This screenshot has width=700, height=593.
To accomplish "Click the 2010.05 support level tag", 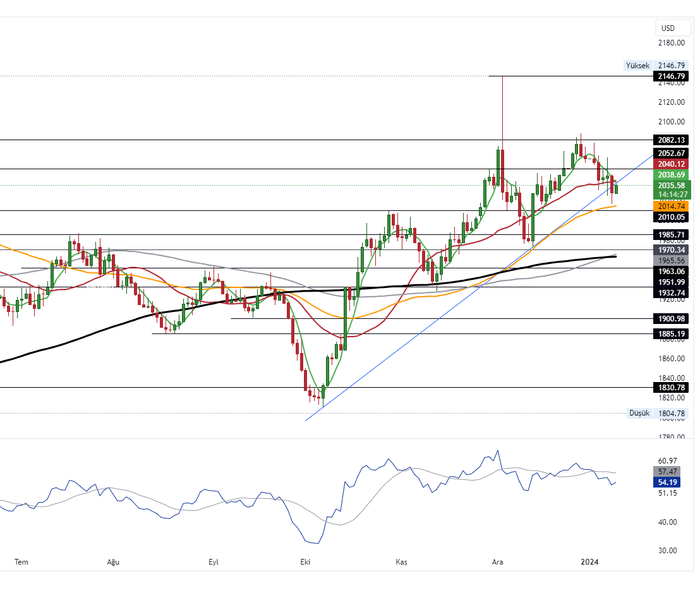I will tap(671, 217).
